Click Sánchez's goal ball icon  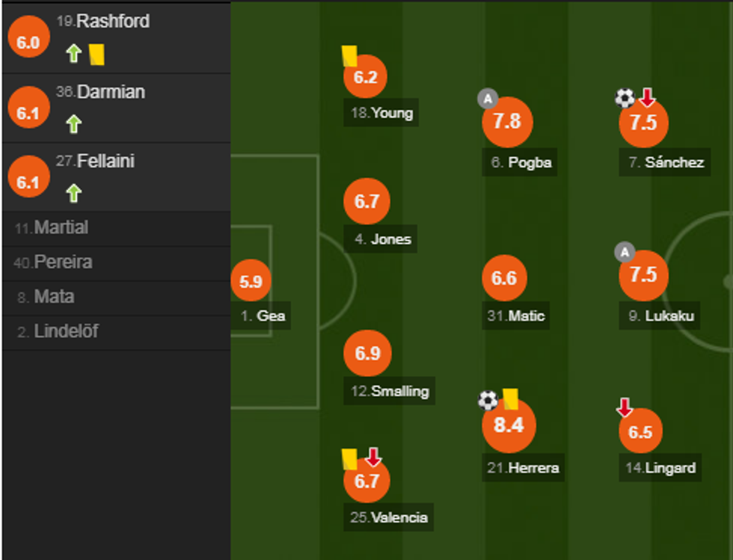[625, 98]
